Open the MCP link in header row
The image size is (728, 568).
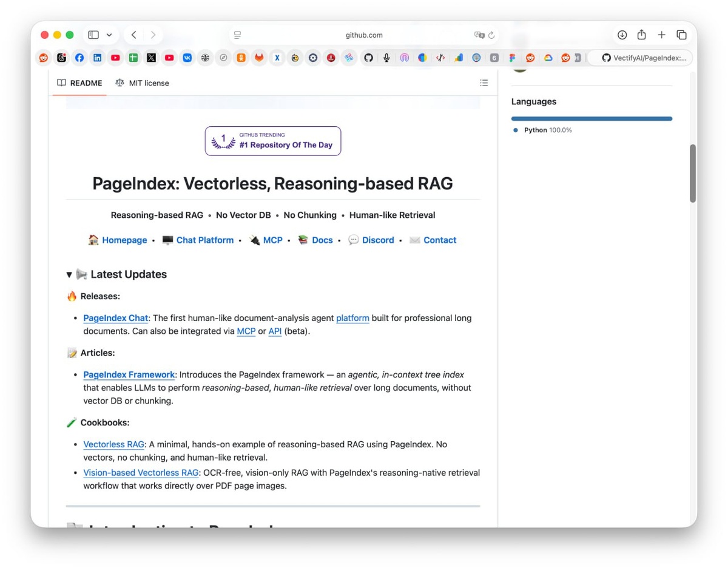tap(273, 240)
